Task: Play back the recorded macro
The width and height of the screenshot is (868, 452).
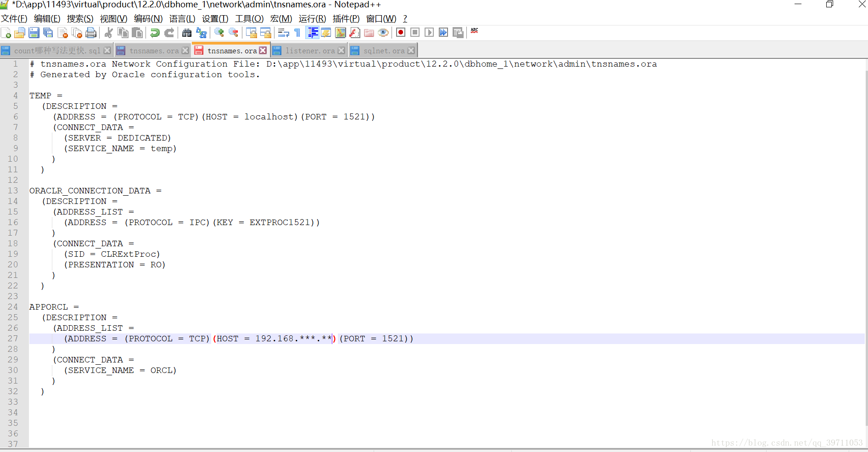Action: click(429, 33)
